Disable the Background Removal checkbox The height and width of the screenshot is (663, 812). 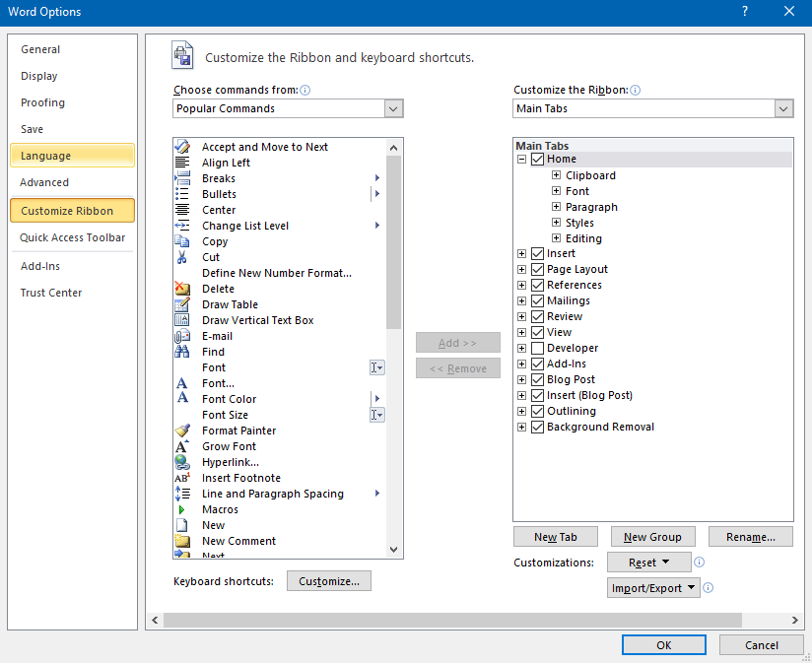[x=538, y=427]
